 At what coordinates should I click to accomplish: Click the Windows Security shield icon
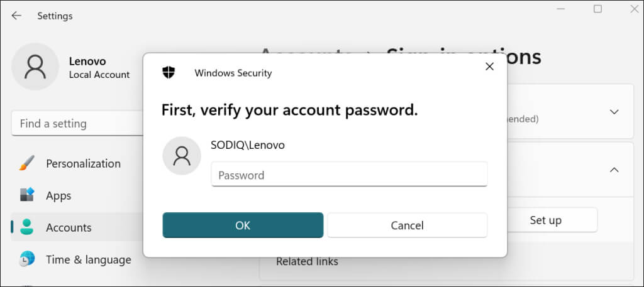tap(169, 72)
